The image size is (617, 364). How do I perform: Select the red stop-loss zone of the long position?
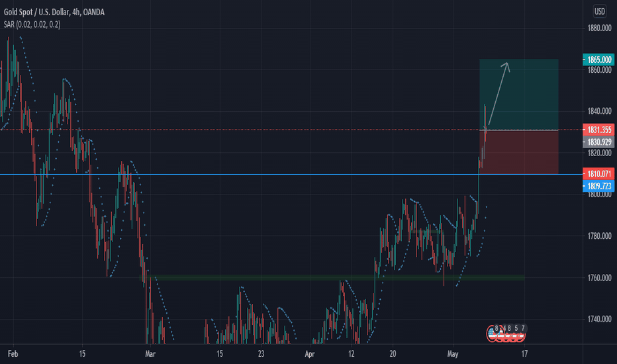(518, 152)
